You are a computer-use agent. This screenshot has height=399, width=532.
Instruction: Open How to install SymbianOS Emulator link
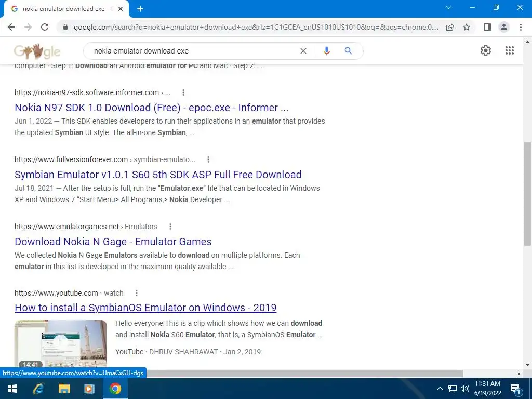145,308
